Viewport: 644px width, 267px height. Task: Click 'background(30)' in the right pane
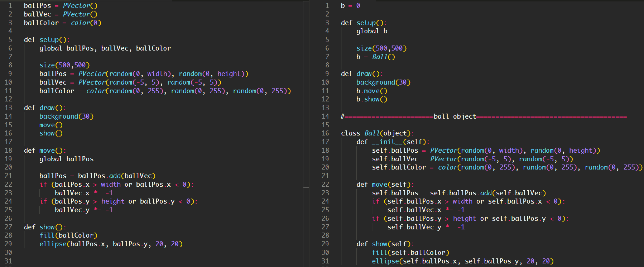pyautogui.click(x=383, y=82)
